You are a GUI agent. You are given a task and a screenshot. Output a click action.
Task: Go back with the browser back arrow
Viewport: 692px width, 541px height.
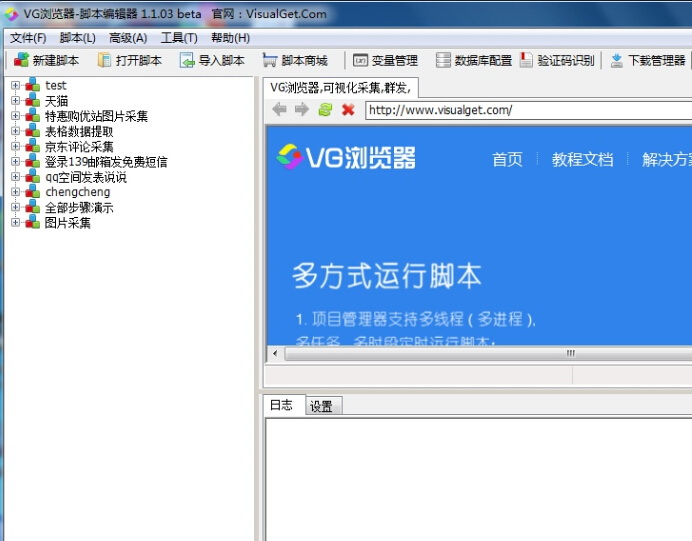279,109
